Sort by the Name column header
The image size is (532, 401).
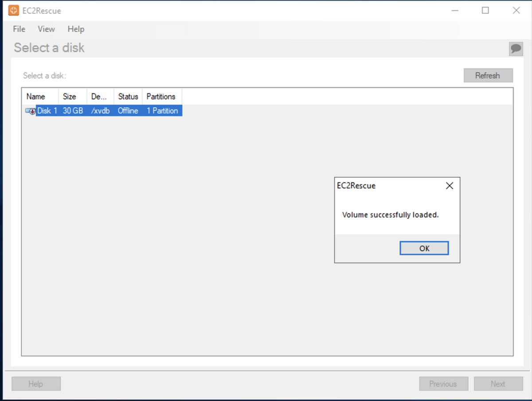coord(40,97)
